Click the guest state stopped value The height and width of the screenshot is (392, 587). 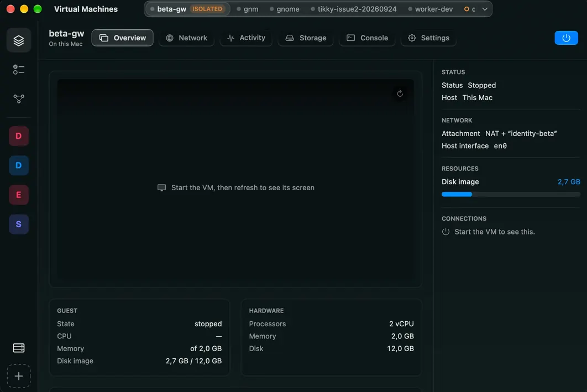pos(208,324)
